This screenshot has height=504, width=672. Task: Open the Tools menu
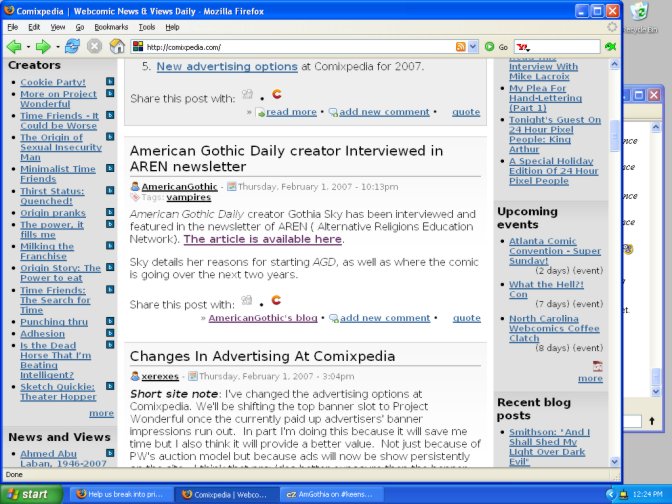pyautogui.click(x=147, y=27)
